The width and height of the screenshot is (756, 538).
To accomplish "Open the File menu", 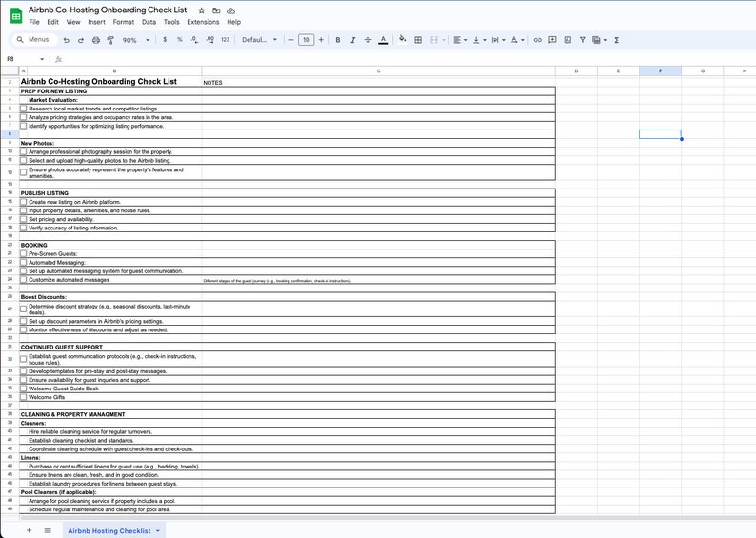I will (x=34, y=22).
